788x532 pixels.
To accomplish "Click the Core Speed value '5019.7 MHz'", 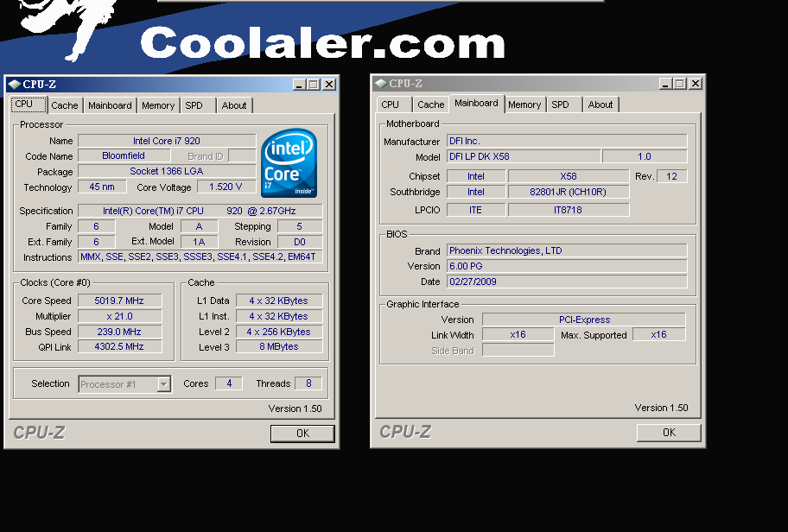I will pyautogui.click(x=119, y=301).
